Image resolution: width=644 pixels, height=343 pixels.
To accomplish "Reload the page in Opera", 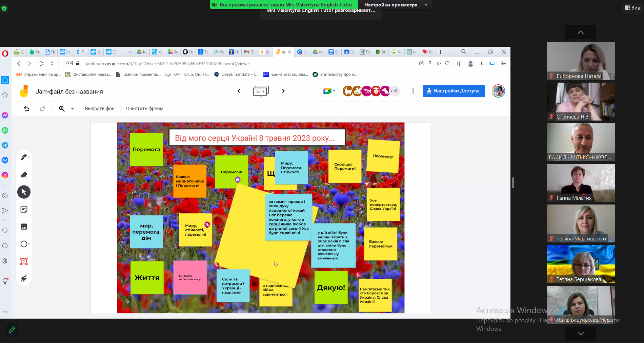I will 41,63.
